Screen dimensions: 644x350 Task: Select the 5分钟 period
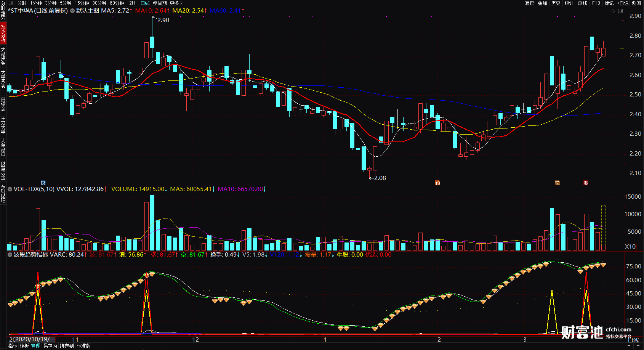click(66, 3)
